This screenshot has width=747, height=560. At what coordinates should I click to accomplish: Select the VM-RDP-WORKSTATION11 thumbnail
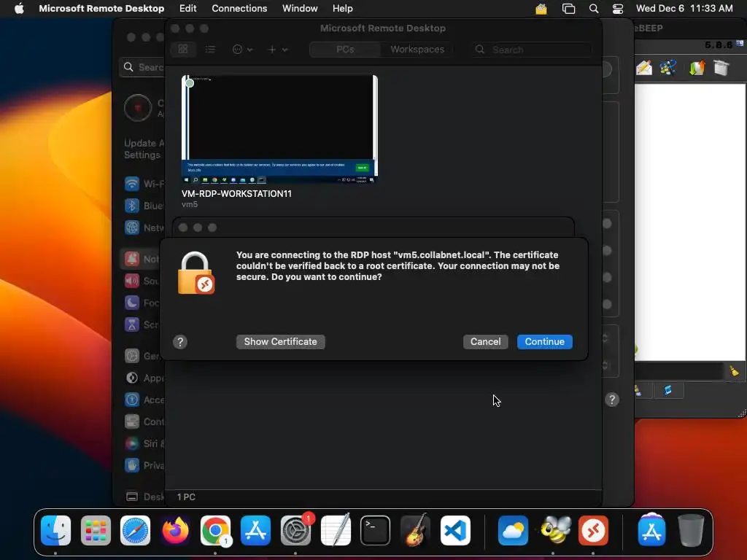coord(279,130)
